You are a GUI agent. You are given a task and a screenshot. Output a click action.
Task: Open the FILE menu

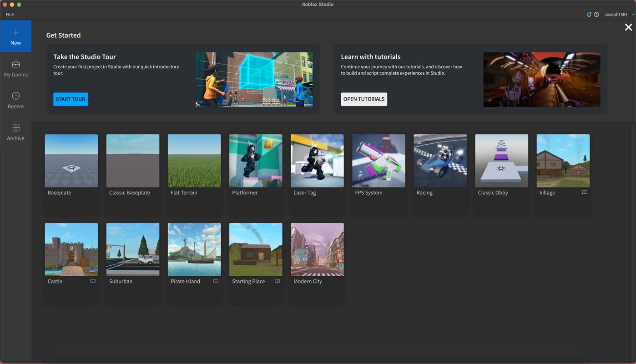click(x=10, y=15)
